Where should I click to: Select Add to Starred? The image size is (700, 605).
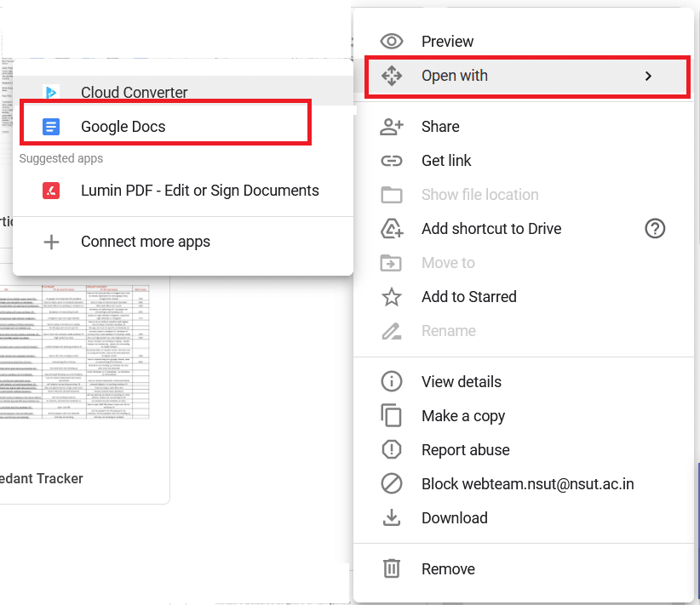468,296
